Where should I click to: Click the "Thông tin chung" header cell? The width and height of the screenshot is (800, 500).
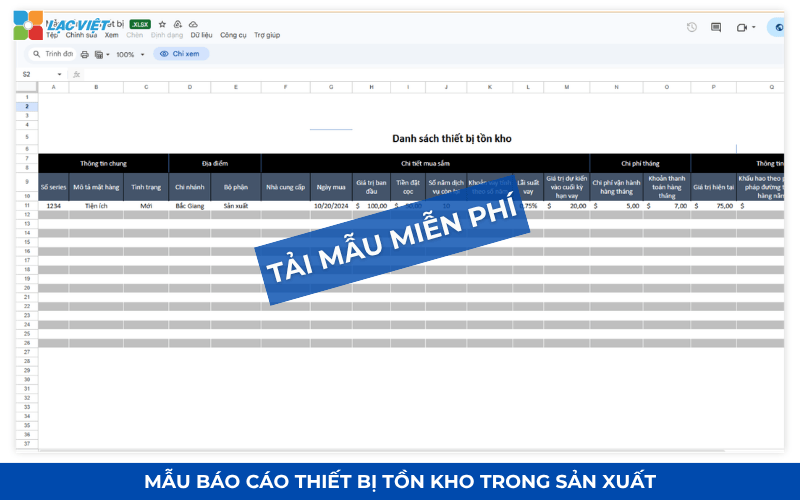[x=103, y=163]
